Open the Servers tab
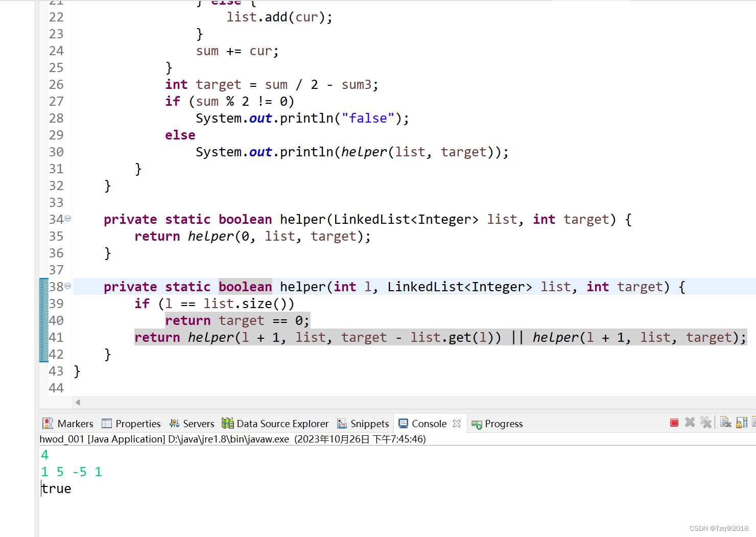Image resolution: width=756 pixels, height=537 pixels. 192,424
